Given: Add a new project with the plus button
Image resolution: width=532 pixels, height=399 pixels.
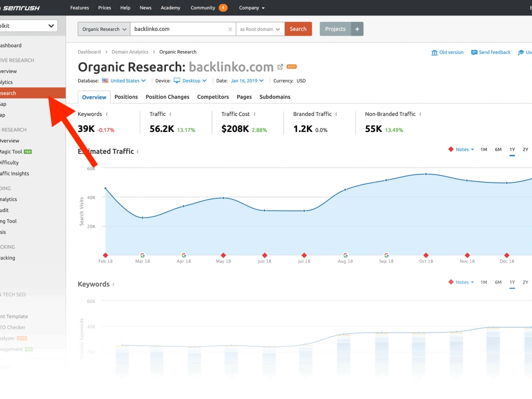Looking at the screenshot, I should [358, 29].
